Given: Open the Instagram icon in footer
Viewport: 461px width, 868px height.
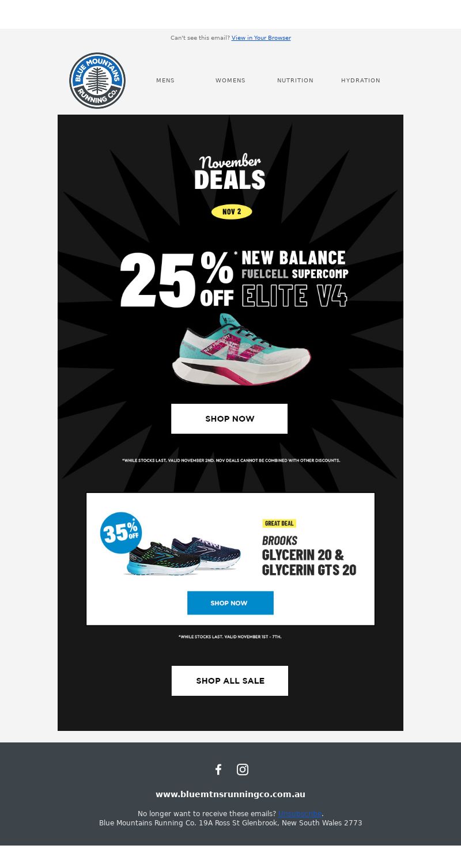Looking at the screenshot, I should coord(243,770).
